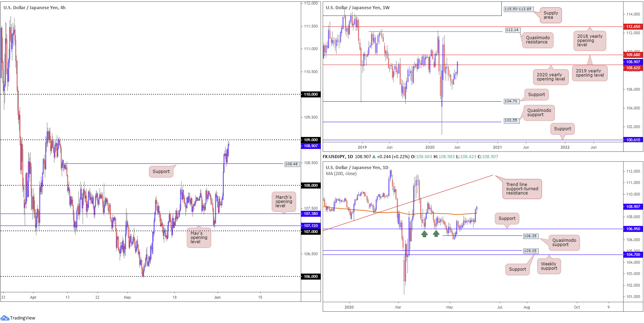Click the 'MA (200, close)' indicator label

tap(341, 173)
